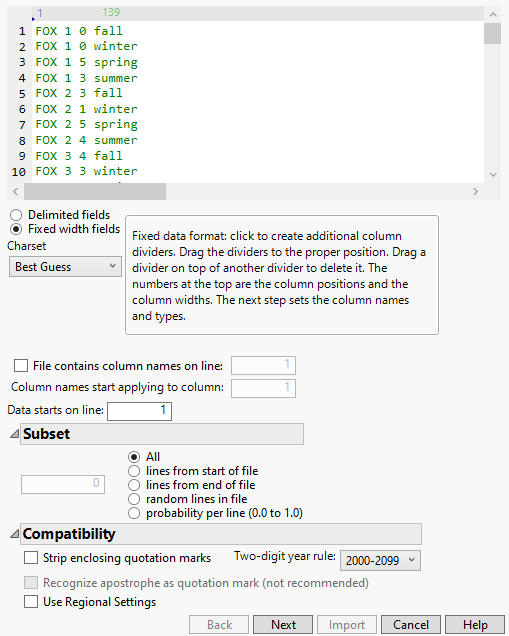Viewport: 509px width, 636px height.
Task: Select lines from start of file option
Action: click(134, 471)
